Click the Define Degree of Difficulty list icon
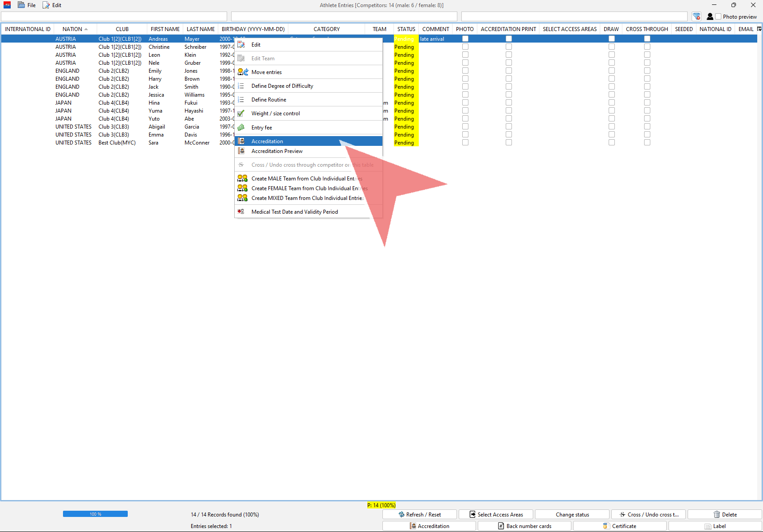The image size is (763, 532). (x=241, y=86)
